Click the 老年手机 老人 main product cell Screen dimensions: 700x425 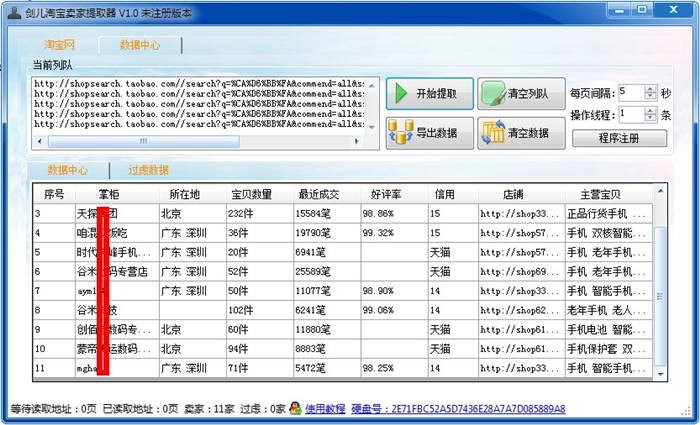tap(609, 310)
